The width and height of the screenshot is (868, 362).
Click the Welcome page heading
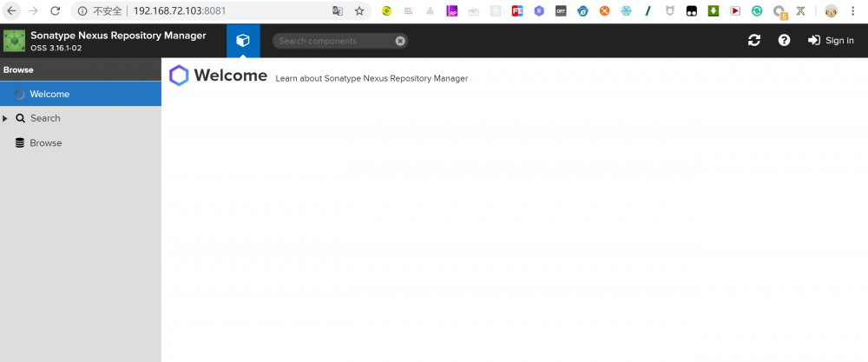click(x=231, y=76)
